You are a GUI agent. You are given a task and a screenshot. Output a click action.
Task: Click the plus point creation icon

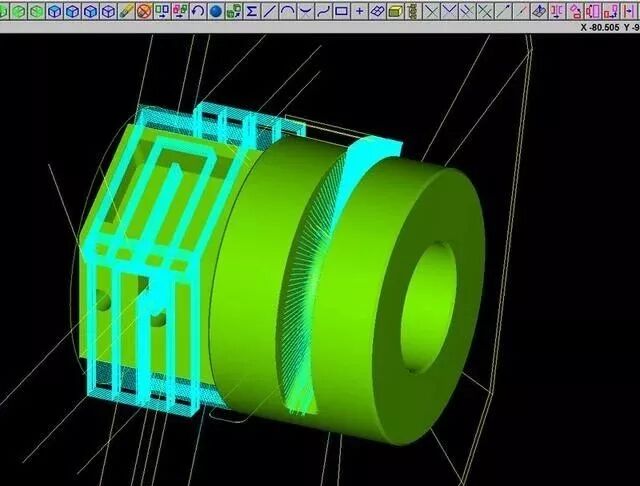(359, 11)
